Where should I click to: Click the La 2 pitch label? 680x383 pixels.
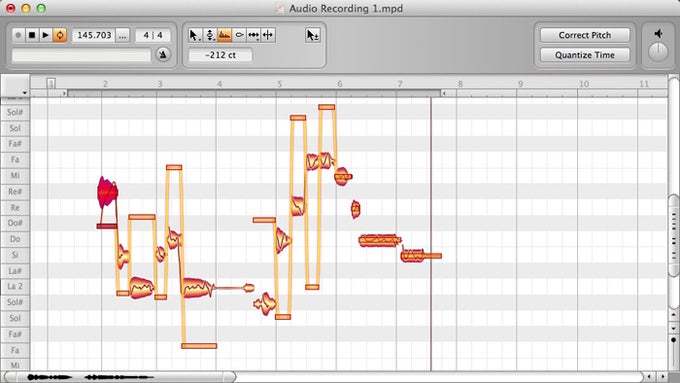click(15, 286)
